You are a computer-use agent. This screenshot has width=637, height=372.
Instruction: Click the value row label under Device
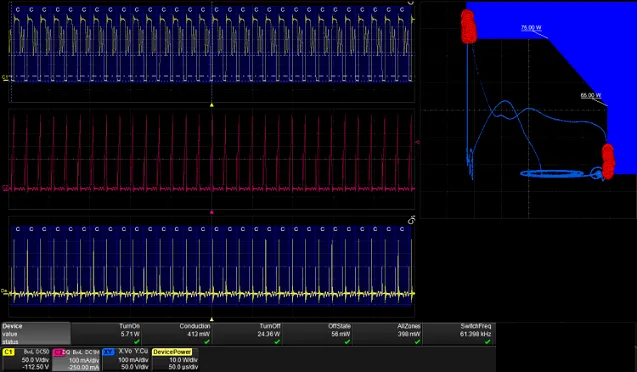pyautogui.click(x=9, y=334)
